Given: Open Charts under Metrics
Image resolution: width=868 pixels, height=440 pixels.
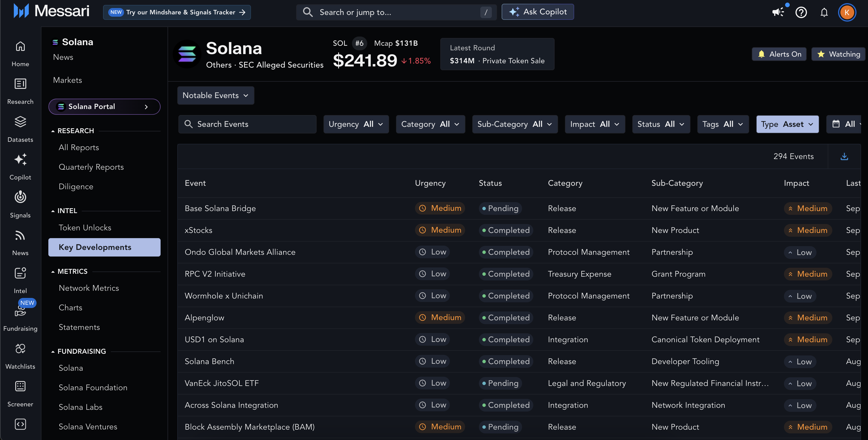Looking at the screenshot, I should point(71,307).
